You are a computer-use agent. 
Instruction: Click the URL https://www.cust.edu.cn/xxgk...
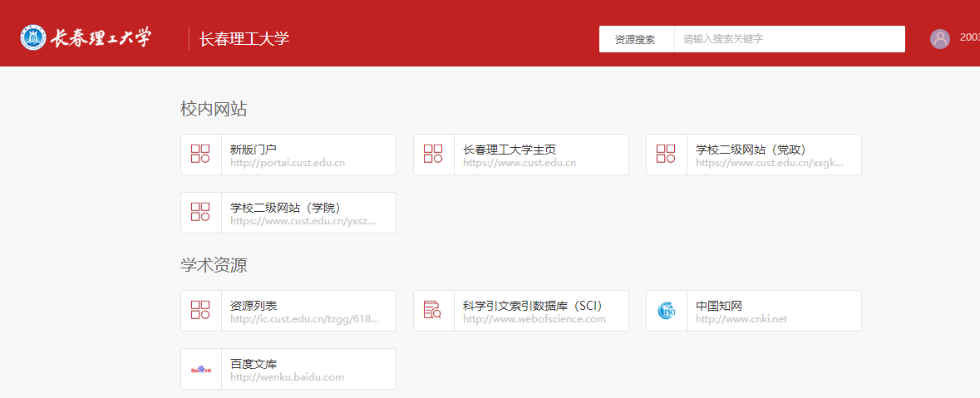pos(770,163)
